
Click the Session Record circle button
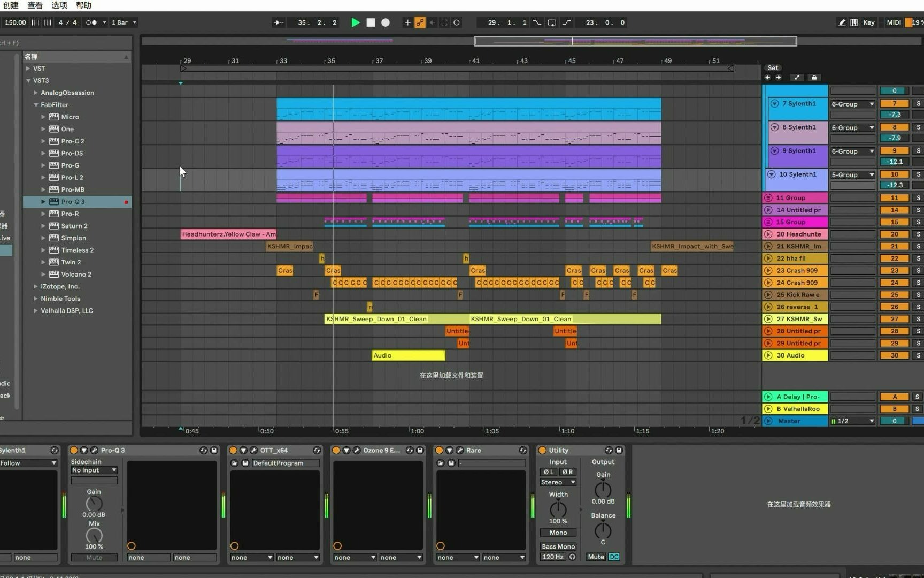point(456,22)
